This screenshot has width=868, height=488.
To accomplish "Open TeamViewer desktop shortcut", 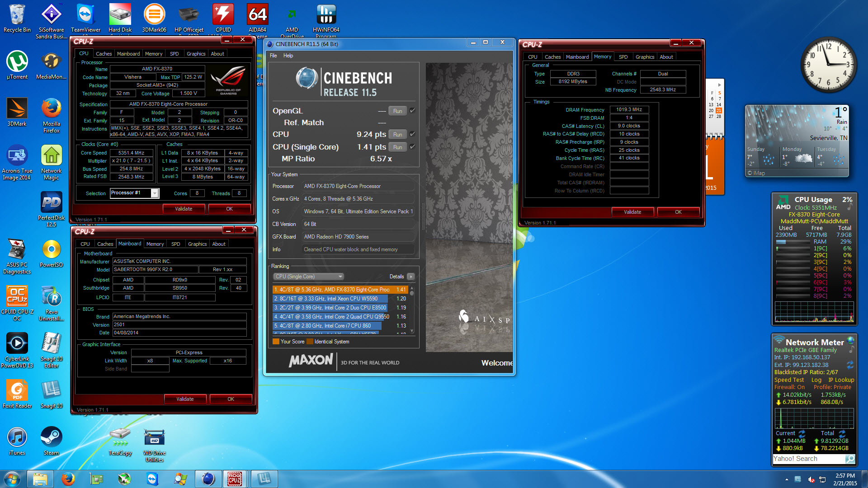I will click(86, 18).
